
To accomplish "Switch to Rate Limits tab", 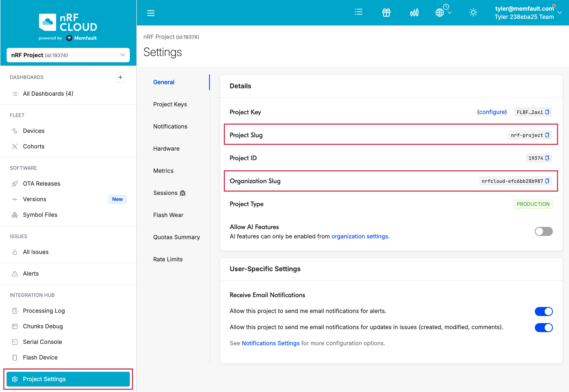I will (168, 259).
